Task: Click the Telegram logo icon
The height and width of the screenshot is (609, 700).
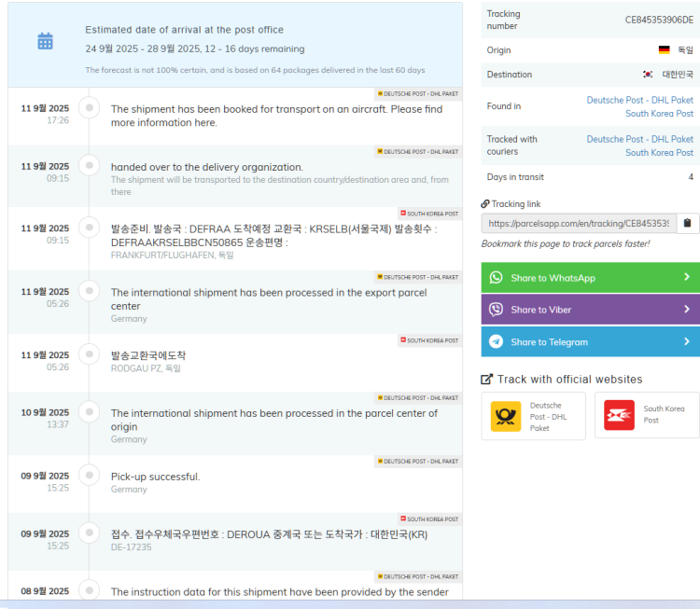Action: [496, 341]
